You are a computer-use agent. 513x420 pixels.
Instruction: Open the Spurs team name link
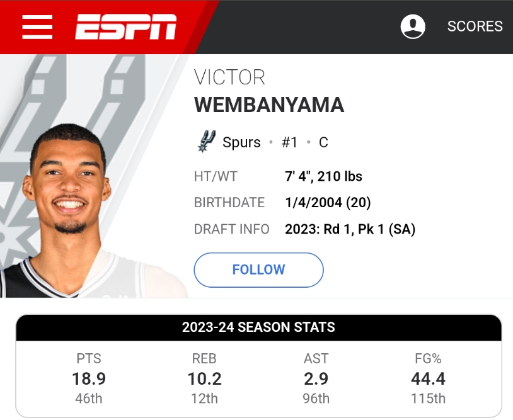[241, 142]
